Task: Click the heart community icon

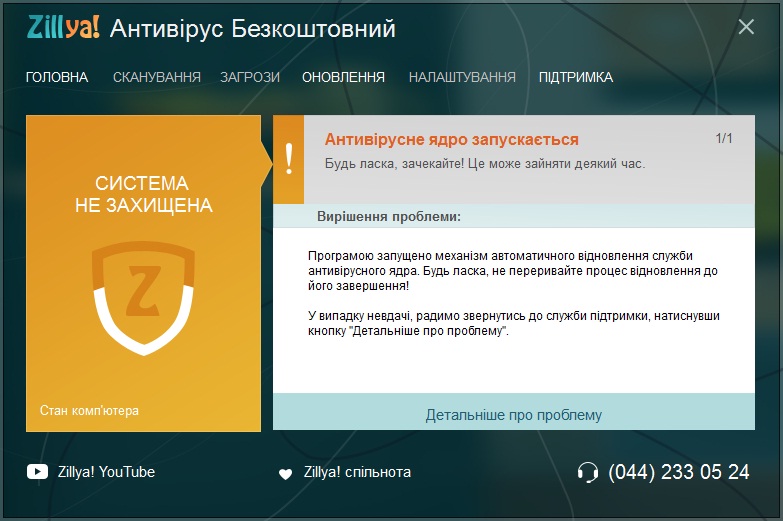Action: 285,473
